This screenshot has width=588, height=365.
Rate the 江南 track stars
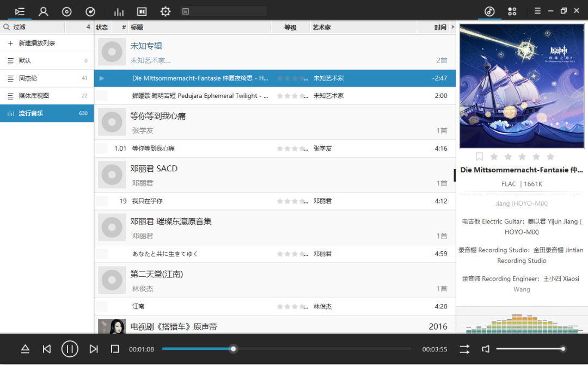click(292, 307)
